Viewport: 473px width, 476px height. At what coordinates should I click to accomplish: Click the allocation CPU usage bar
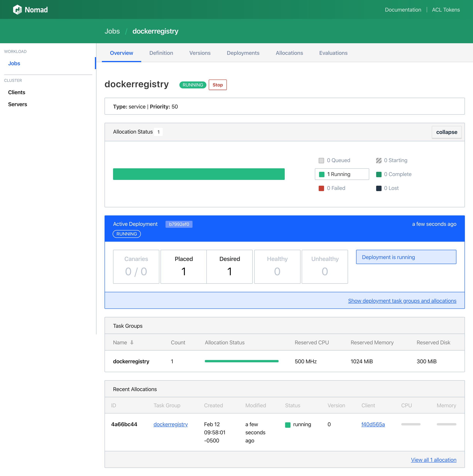[x=411, y=424]
